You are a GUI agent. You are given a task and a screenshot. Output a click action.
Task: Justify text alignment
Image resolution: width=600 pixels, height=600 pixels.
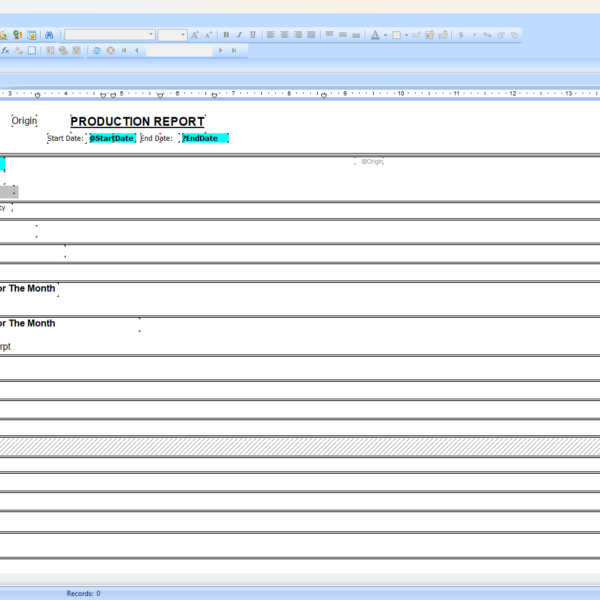[311, 35]
